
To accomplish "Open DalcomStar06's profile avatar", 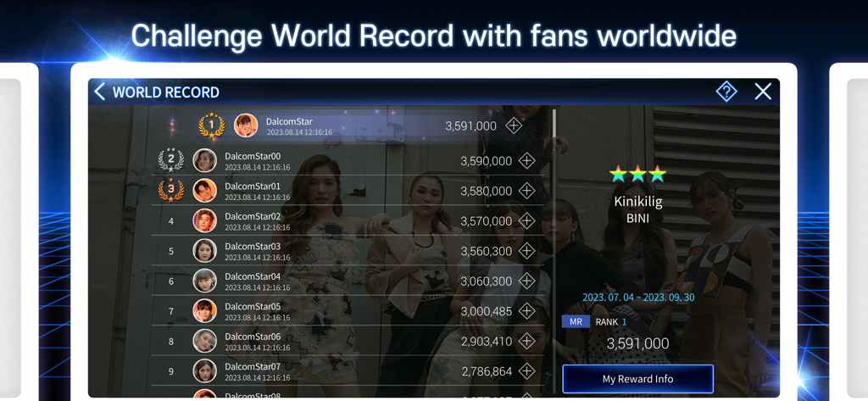I will pos(205,341).
